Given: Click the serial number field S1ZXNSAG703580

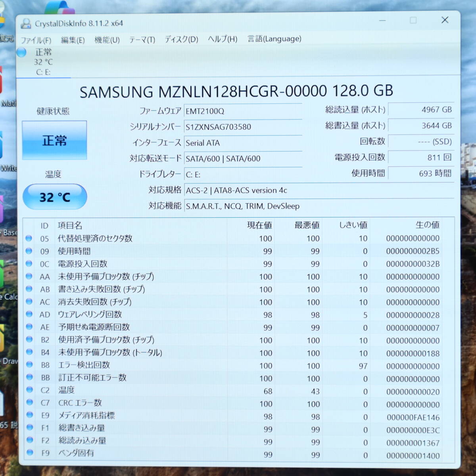Looking at the screenshot, I should (243, 127).
